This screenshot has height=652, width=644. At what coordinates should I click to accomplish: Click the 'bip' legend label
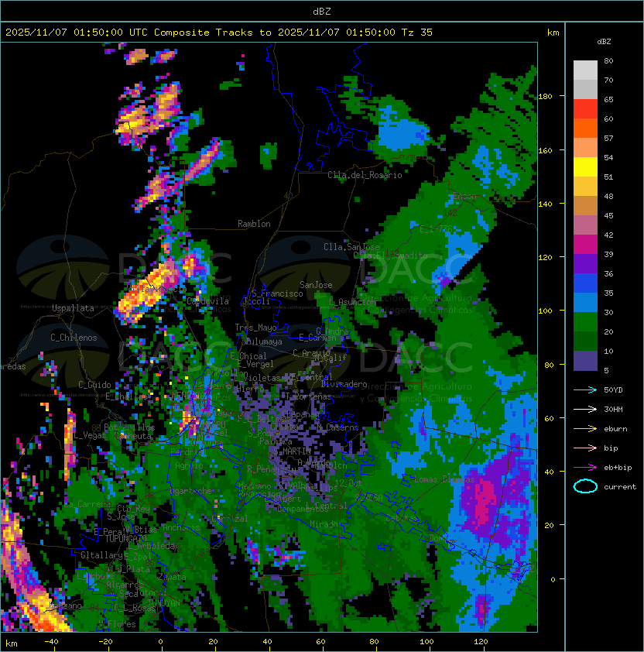pyautogui.click(x=611, y=448)
